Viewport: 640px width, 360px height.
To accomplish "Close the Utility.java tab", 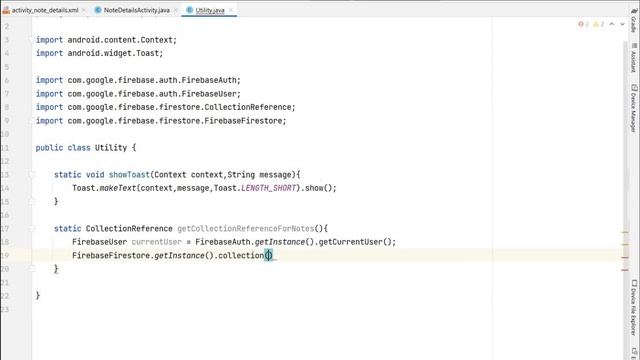I will (x=230, y=10).
